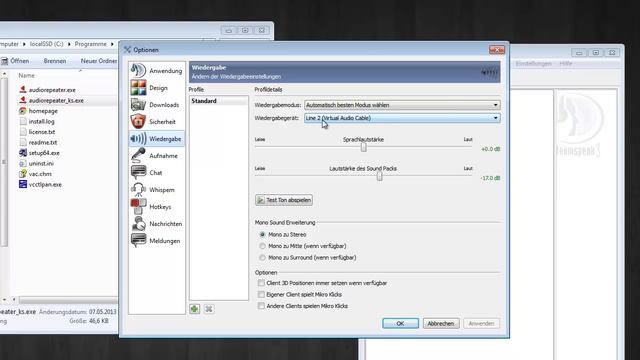Click Programme in Explorer address path
The image size is (640, 360).
point(91,44)
